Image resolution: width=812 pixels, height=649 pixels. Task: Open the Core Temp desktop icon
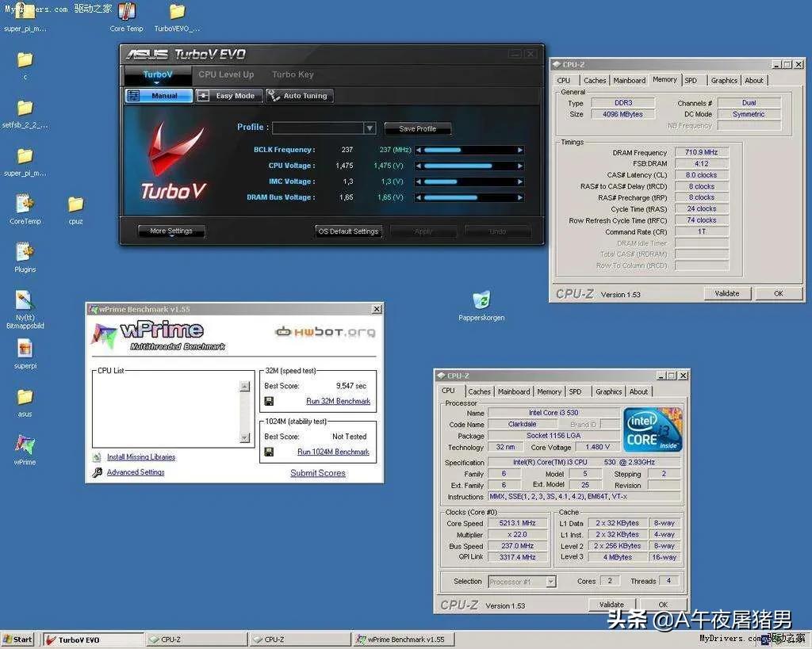126,12
